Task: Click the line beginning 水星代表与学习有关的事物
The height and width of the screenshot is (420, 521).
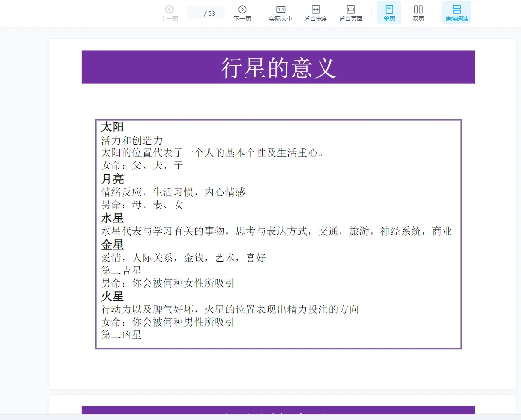Action: (x=276, y=231)
